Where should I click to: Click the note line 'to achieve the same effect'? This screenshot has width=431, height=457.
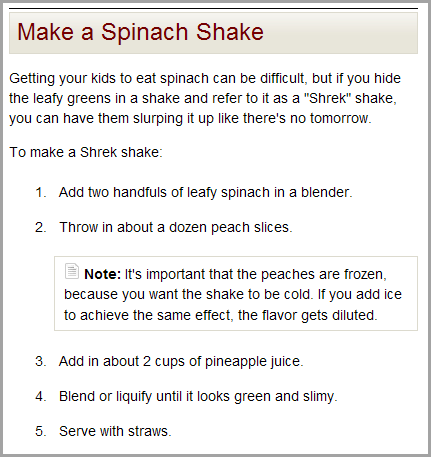(x=221, y=315)
